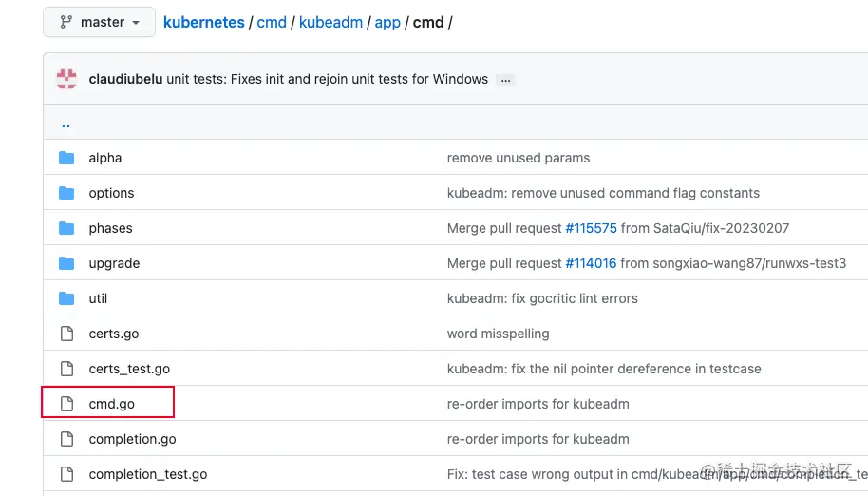
Task: Open pull request #114016 link
Action: 591,263
